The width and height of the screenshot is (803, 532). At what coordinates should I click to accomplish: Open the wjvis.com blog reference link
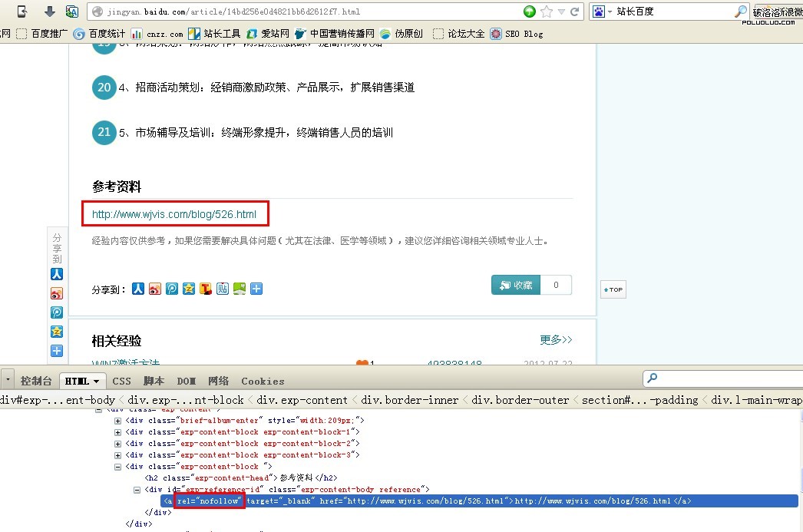174,214
